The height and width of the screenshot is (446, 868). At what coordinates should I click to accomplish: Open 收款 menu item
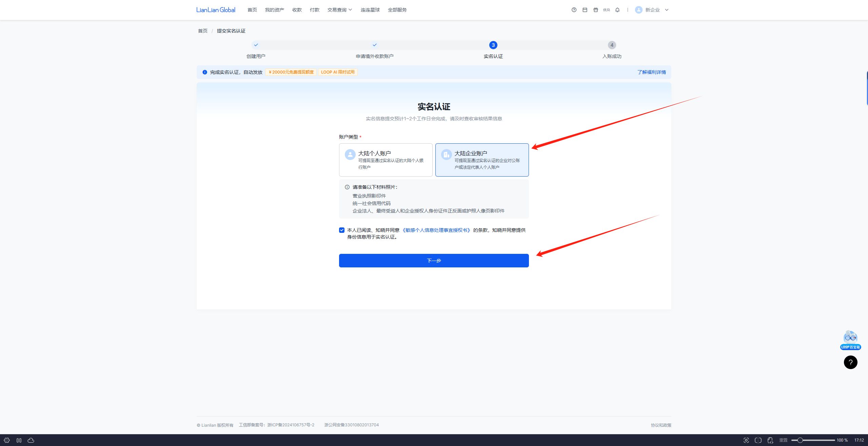(297, 10)
